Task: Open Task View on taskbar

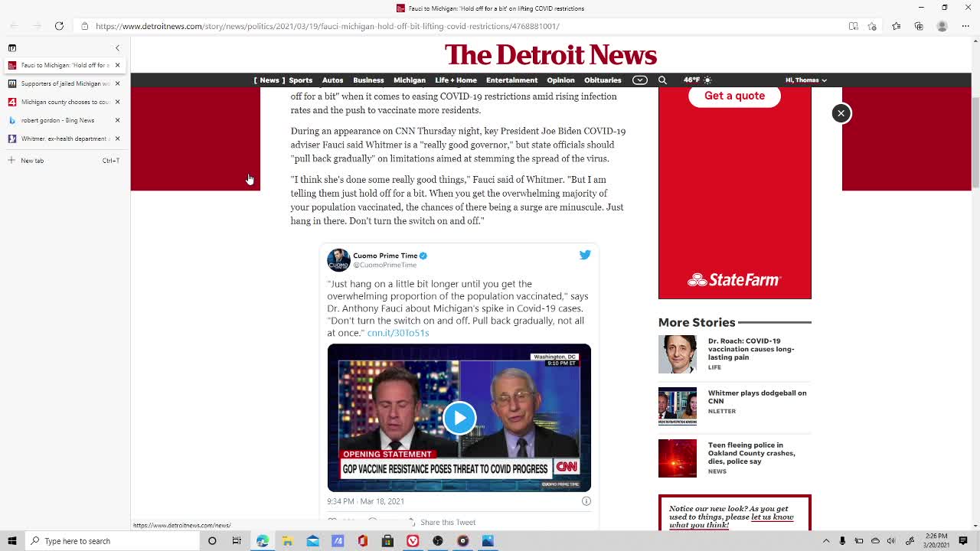Action: (237, 541)
